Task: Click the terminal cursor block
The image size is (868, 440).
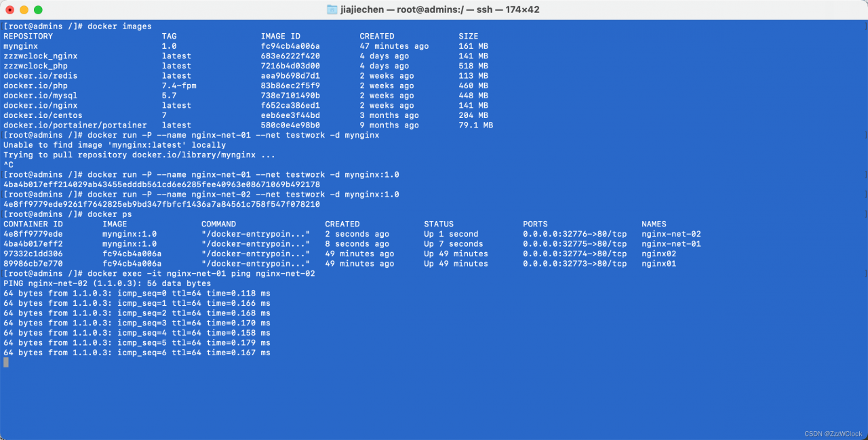Action: tap(6, 363)
